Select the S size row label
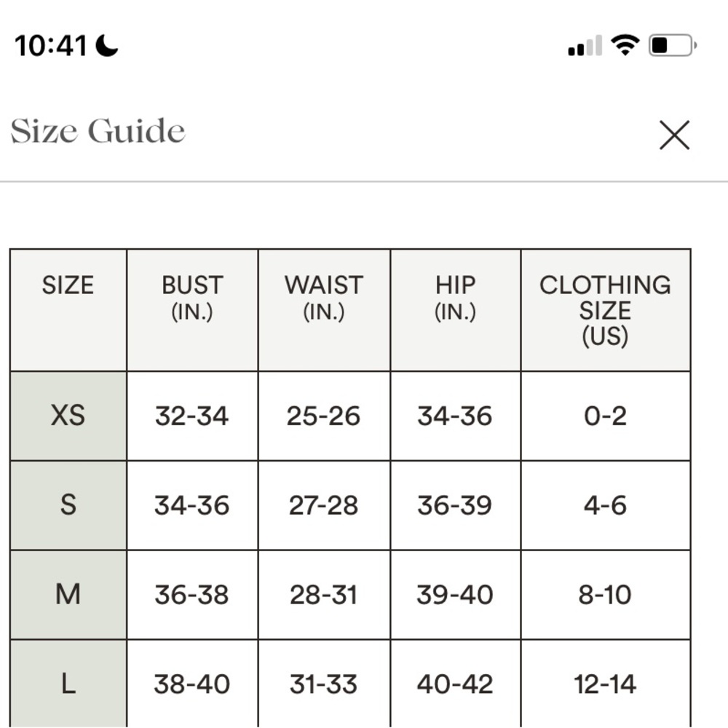Screen dimensions: 728x728 [x=68, y=505]
